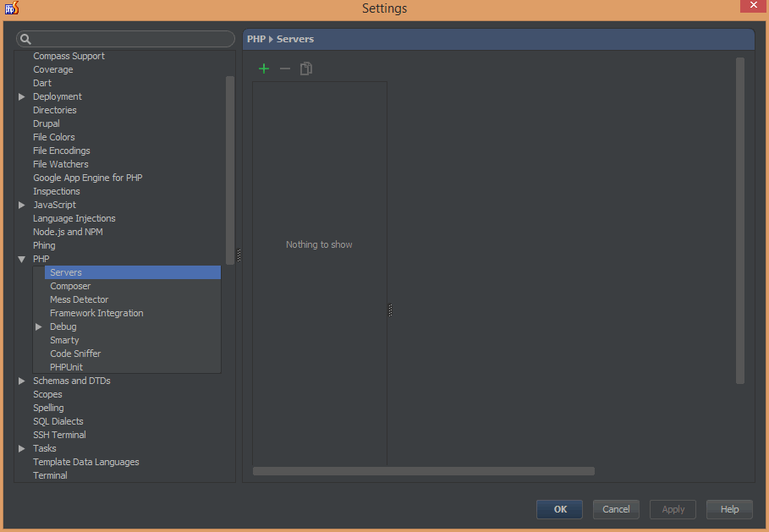The image size is (769, 532).
Task: Select Servers under PHP
Action: point(133,272)
